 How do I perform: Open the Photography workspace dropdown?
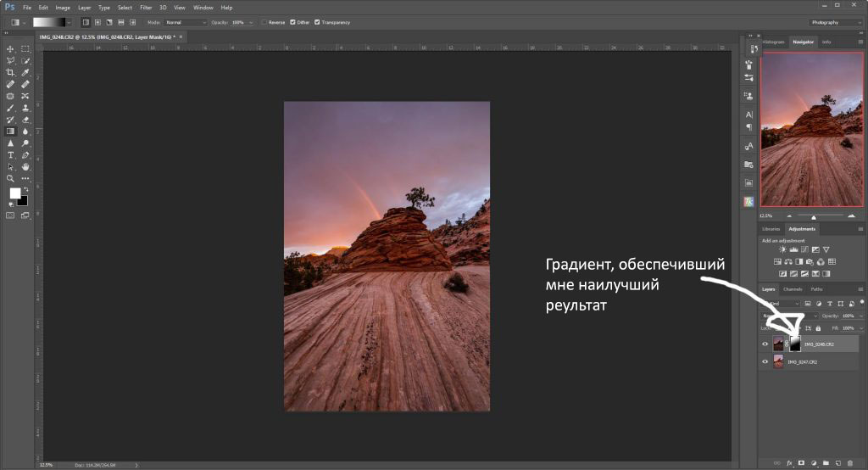(835, 22)
